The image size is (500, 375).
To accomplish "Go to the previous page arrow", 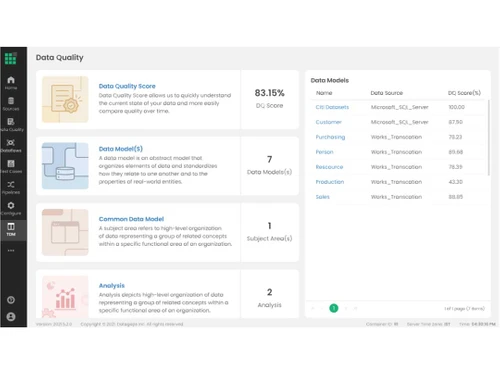I will pos(322,308).
